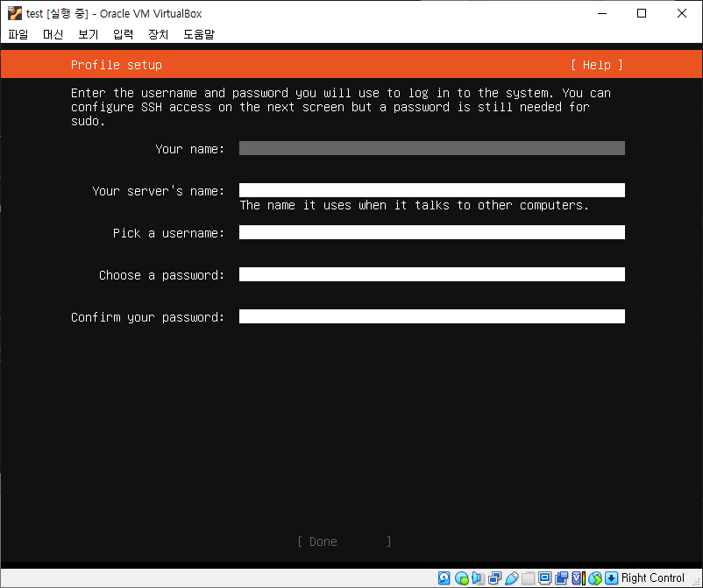703x588 pixels.
Task: Click the VirtualBox app icon in title bar
Action: (x=14, y=13)
